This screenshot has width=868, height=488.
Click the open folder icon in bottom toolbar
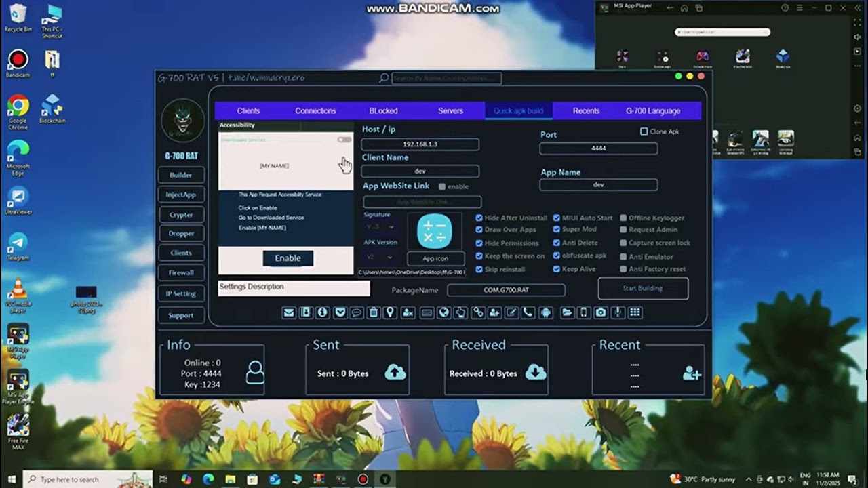[568, 312]
